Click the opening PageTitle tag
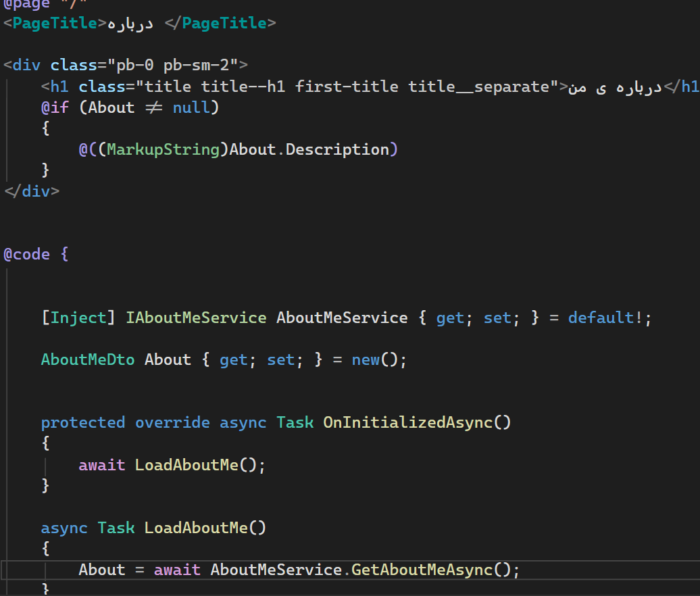 (x=55, y=23)
